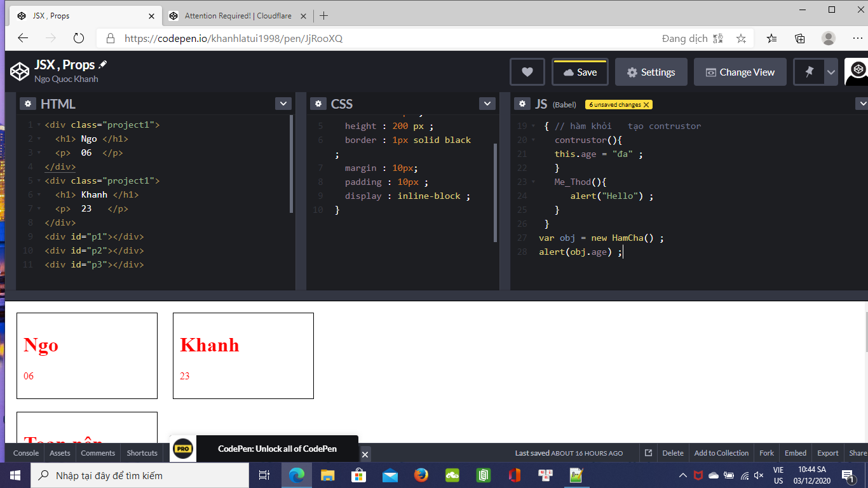
Task: Open the Change View button
Action: pos(740,72)
